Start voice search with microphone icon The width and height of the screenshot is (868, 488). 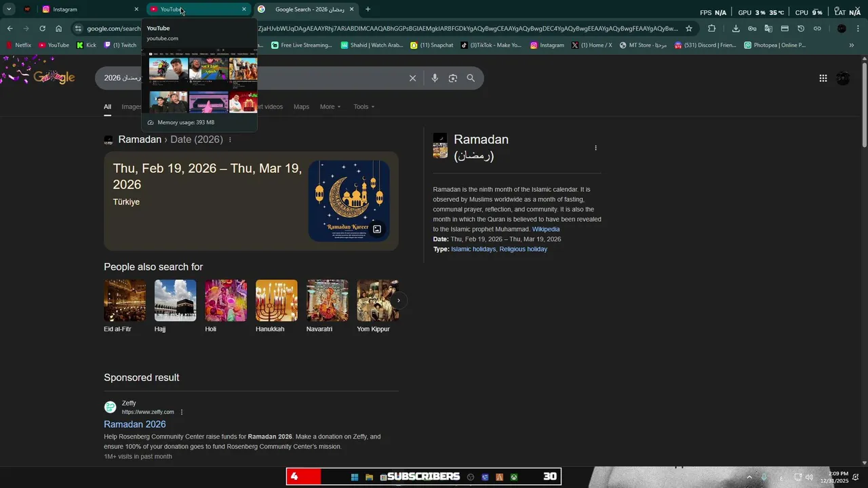tap(435, 78)
